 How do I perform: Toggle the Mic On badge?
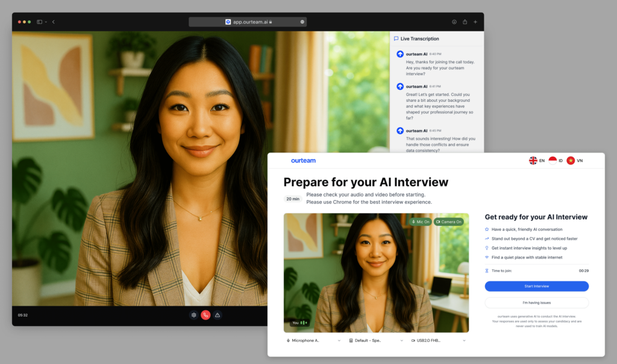tap(420, 222)
